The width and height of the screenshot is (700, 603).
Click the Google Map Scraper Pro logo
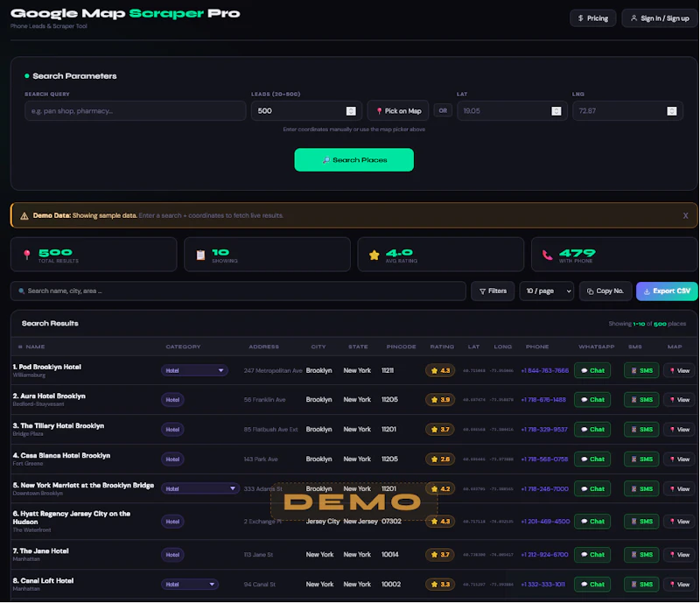[125, 13]
